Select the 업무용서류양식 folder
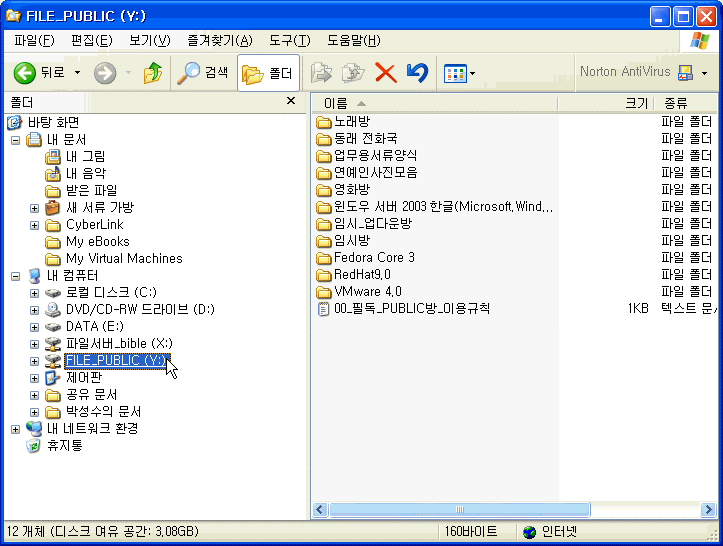723x546 pixels. [375, 156]
